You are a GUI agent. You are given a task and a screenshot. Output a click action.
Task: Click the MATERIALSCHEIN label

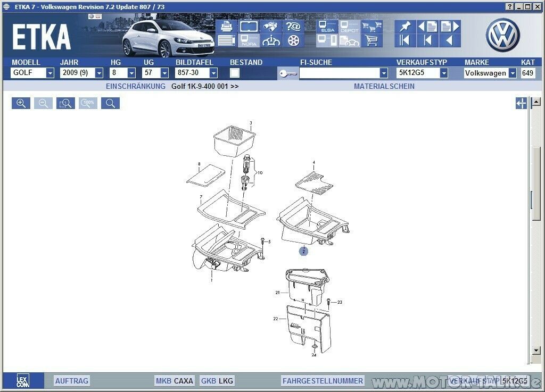coord(384,86)
